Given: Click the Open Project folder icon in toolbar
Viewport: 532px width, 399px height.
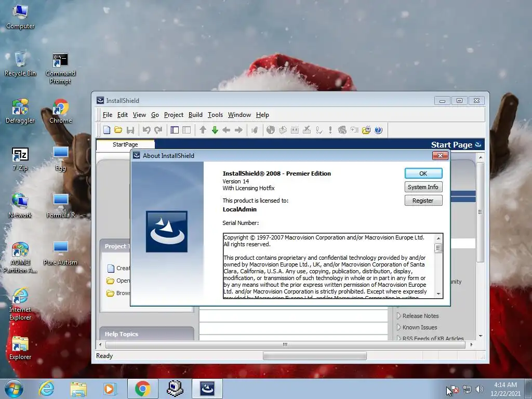Looking at the screenshot, I should (118, 130).
